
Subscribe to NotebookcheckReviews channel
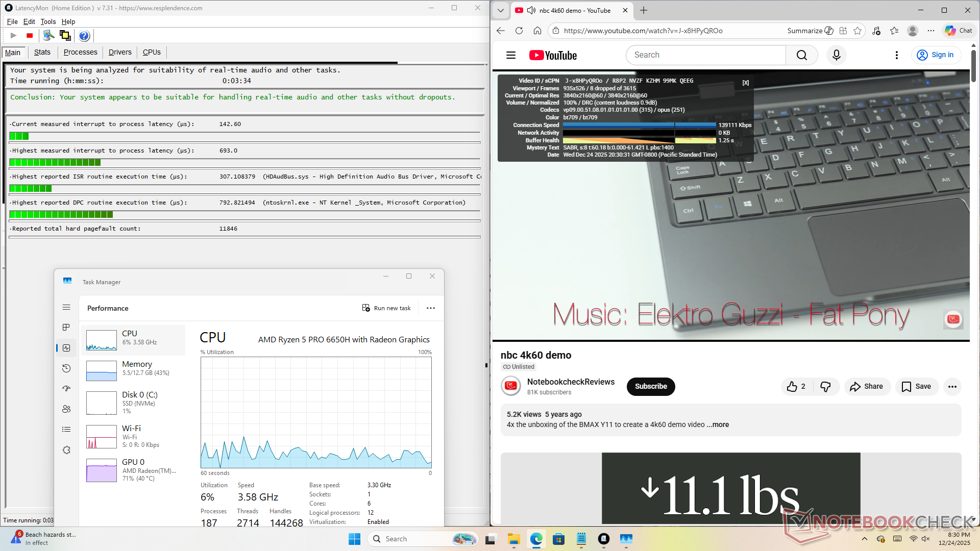click(651, 387)
